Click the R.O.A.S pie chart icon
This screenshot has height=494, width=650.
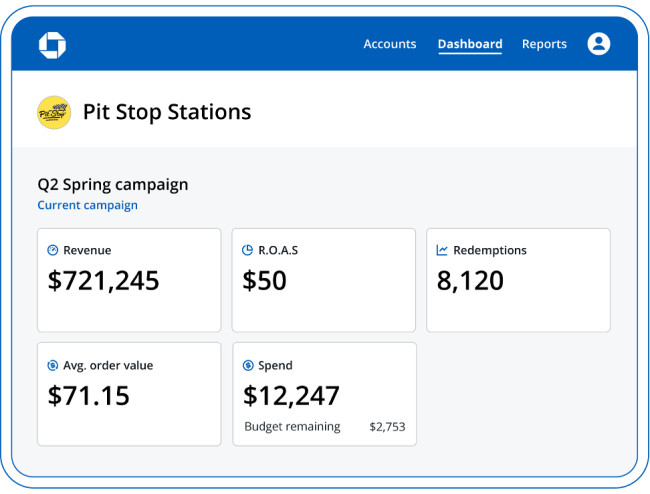(247, 250)
